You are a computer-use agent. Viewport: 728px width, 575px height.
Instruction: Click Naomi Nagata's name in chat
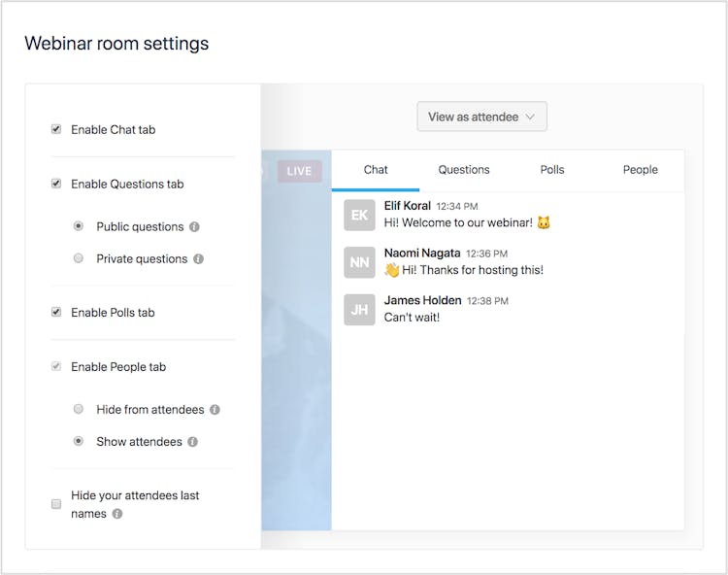click(x=421, y=253)
